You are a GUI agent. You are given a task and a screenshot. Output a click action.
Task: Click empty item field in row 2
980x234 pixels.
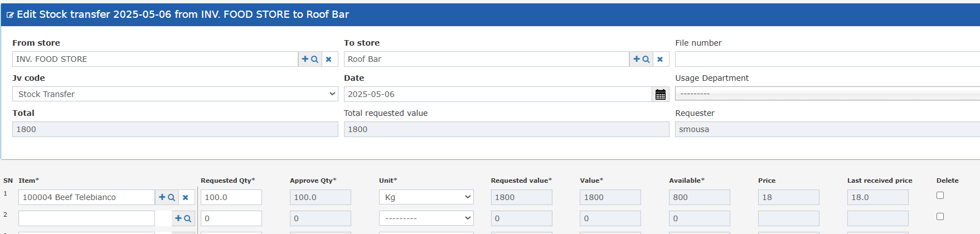point(86,218)
